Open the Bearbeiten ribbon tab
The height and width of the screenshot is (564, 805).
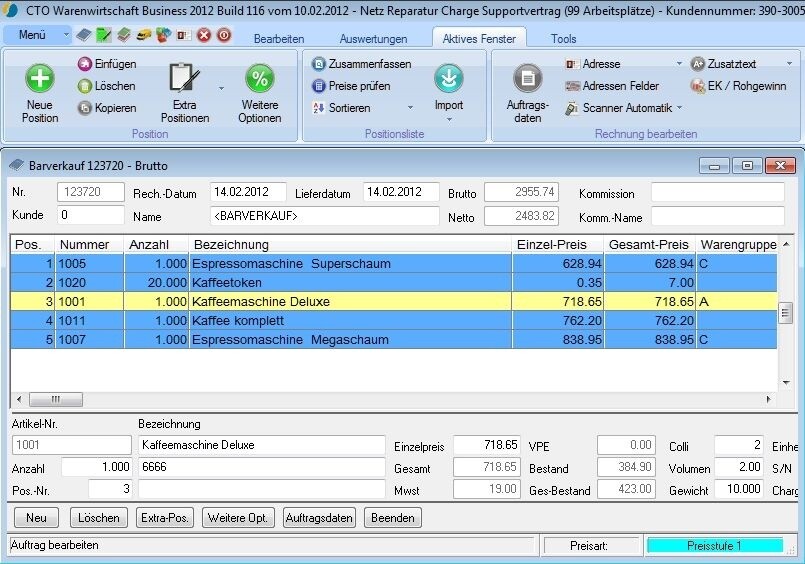coord(279,39)
